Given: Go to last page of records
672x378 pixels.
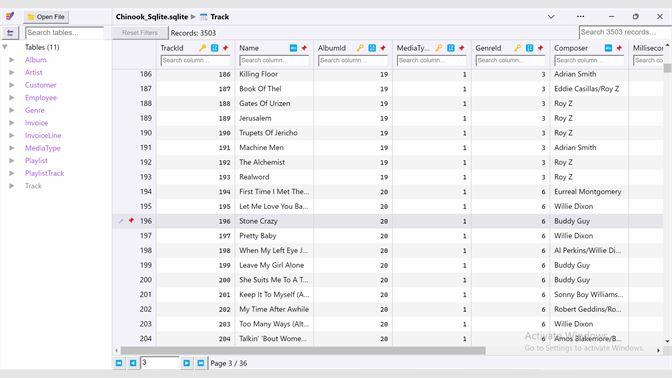Looking at the screenshot, I should point(201,363).
